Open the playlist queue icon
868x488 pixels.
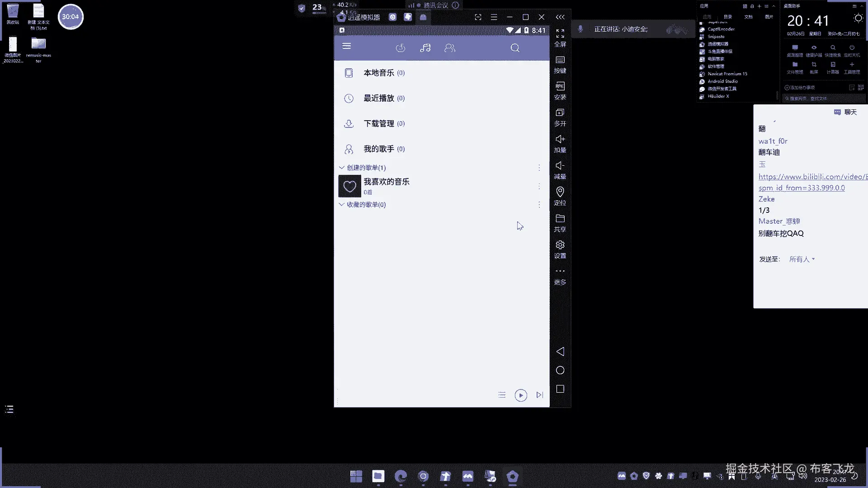click(x=502, y=395)
